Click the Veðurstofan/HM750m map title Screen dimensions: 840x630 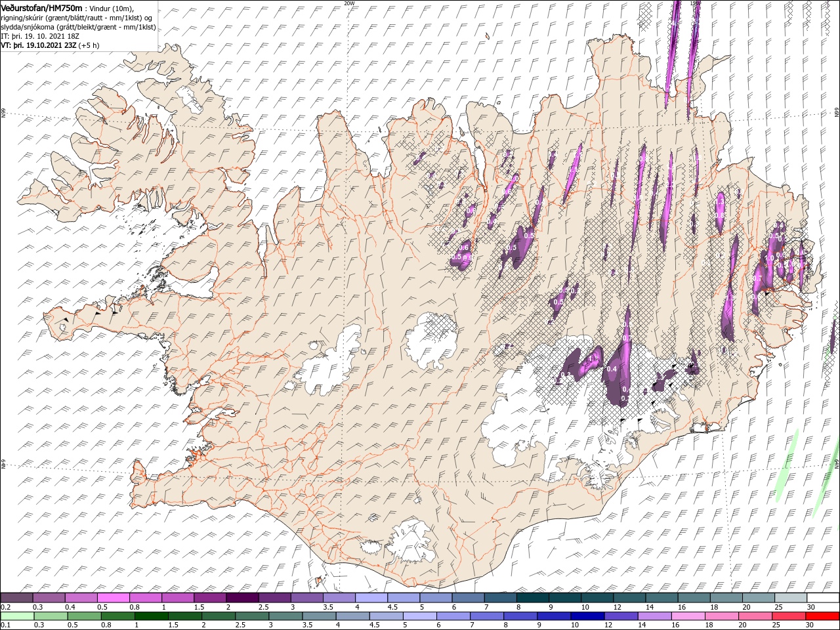point(42,7)
